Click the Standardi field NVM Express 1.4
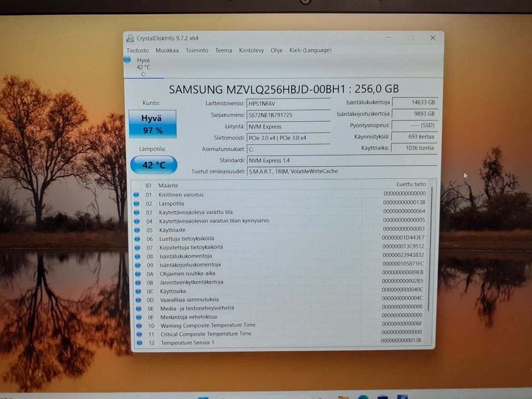 342,160
